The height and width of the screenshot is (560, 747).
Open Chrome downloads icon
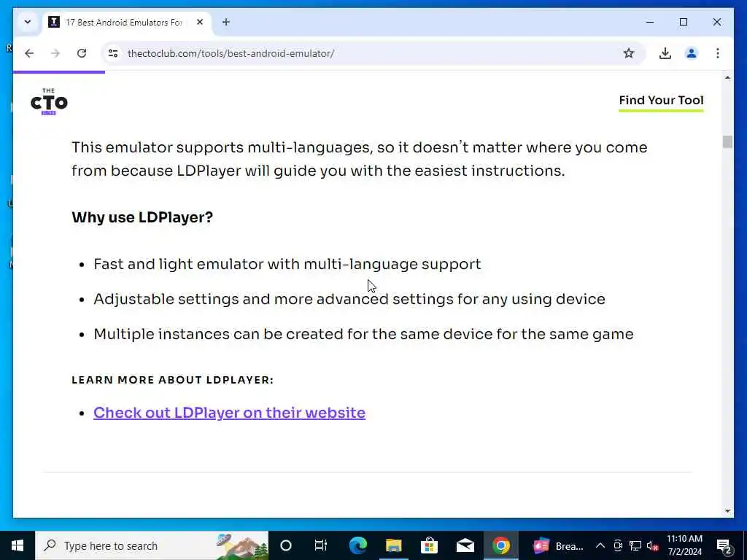click(665, 53)
